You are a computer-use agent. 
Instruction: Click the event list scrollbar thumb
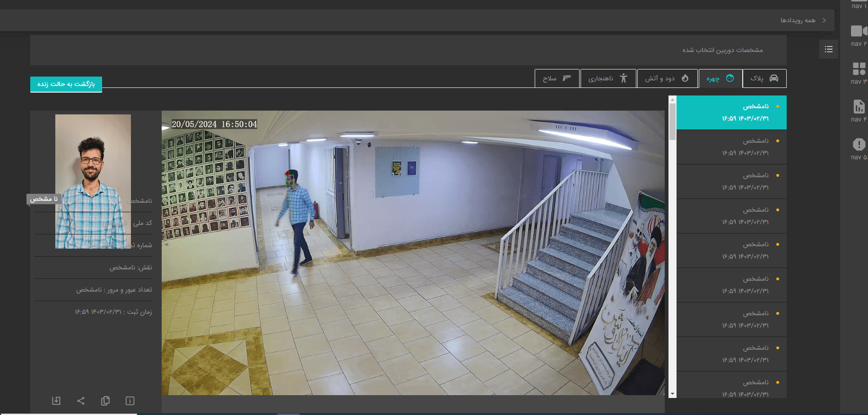pos(672,121)
